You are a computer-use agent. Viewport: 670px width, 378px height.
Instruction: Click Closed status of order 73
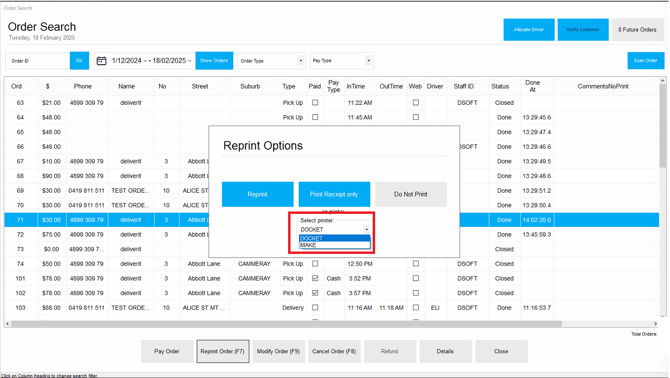(504, 249)
